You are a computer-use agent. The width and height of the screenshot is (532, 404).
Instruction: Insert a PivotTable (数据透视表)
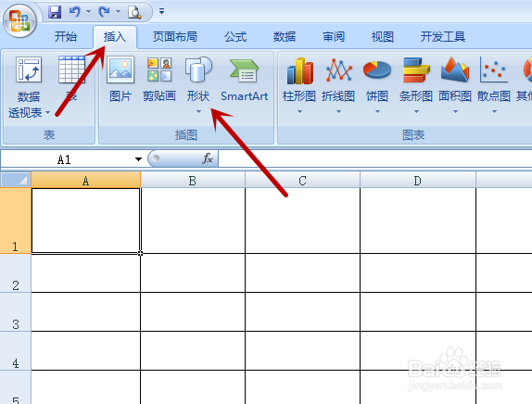29,87
